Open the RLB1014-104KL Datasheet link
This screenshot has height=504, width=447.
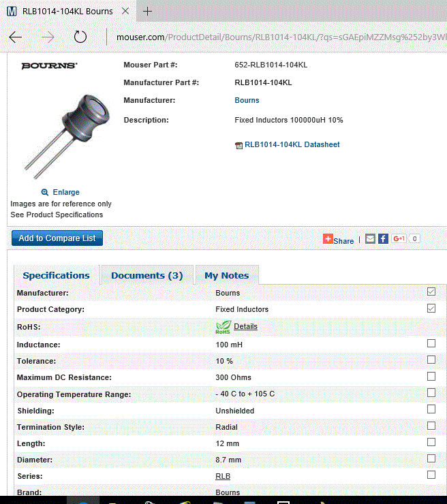(x=292, y=144)
